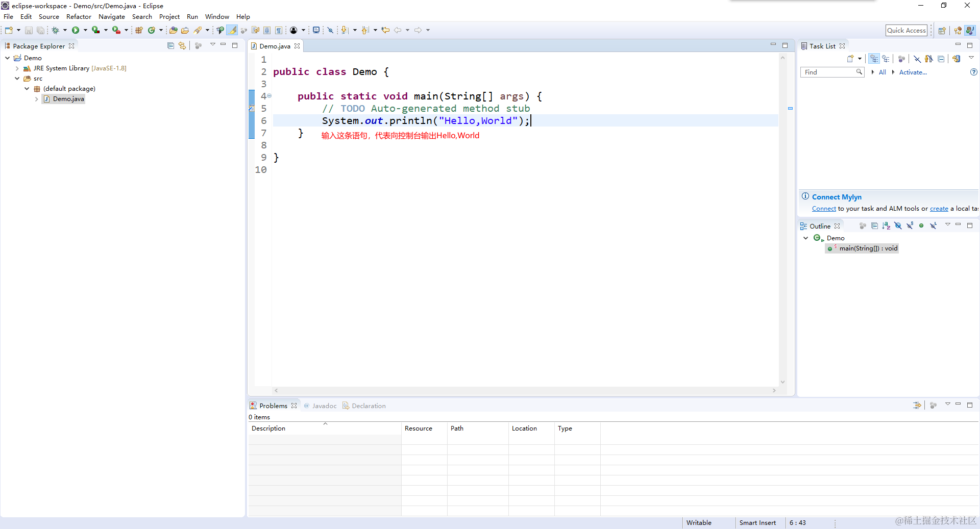Click the Activate... link in Task List
The image size is (980, 529).
913,72
